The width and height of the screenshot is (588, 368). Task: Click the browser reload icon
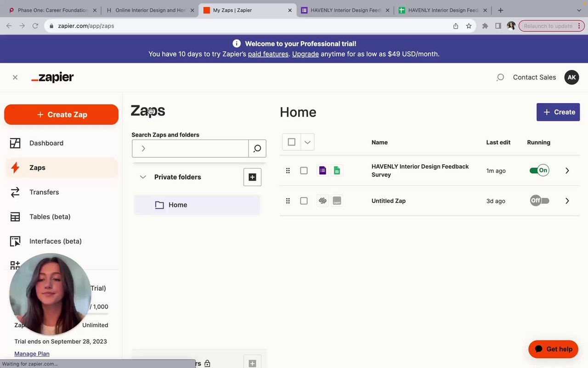pyautogui.click(x=35, y=26)
